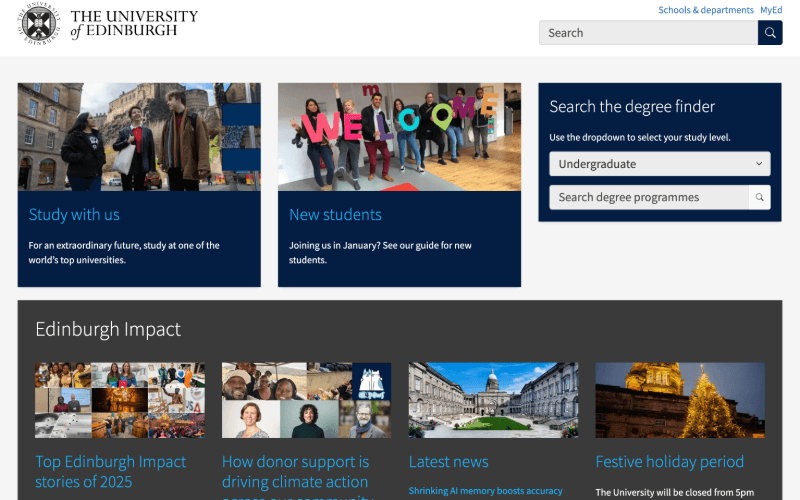The image size is (800, 500).
Task: Click the Edinburgh Impact section heading
Action: (x=108, y=330)
